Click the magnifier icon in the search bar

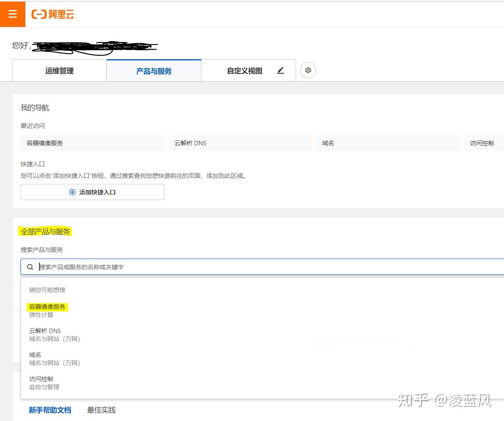coord(30,266)
